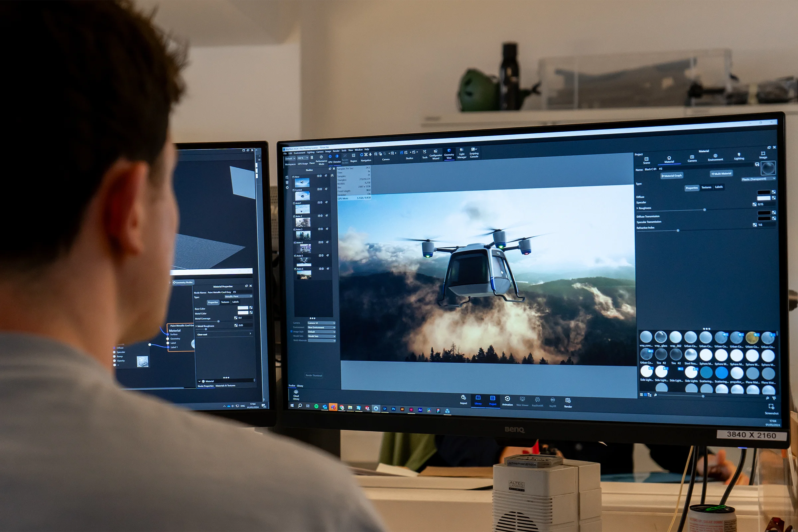Select the Hero studio thumbnail
Image resolution: width=798 pixels, height=532 pixels.
(302, 183)
